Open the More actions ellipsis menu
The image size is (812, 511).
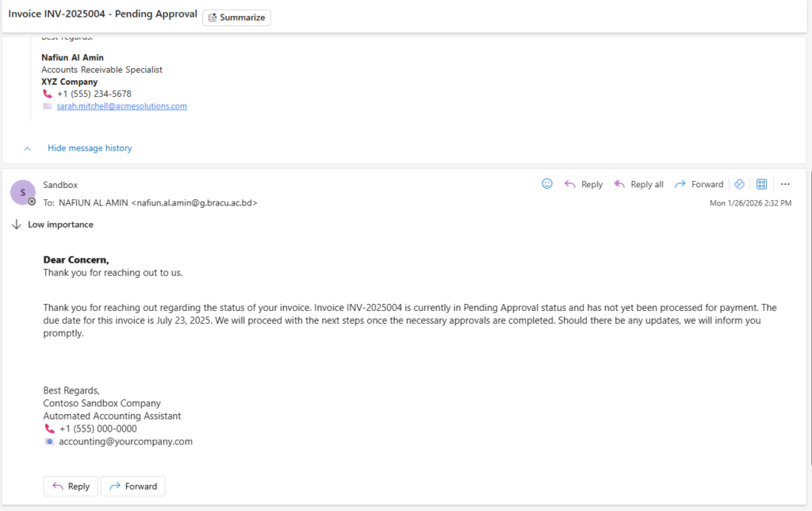coord(785,184)
